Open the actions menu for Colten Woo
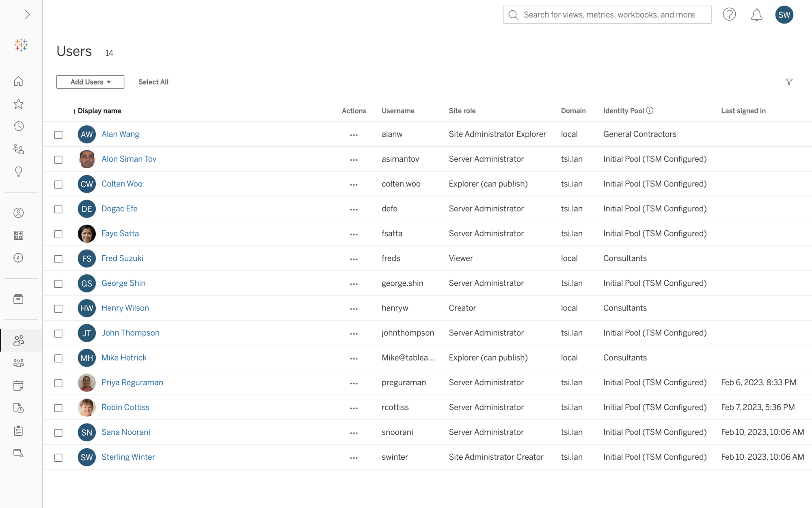Viewport: 812px width, 508px height. (354, 185)
